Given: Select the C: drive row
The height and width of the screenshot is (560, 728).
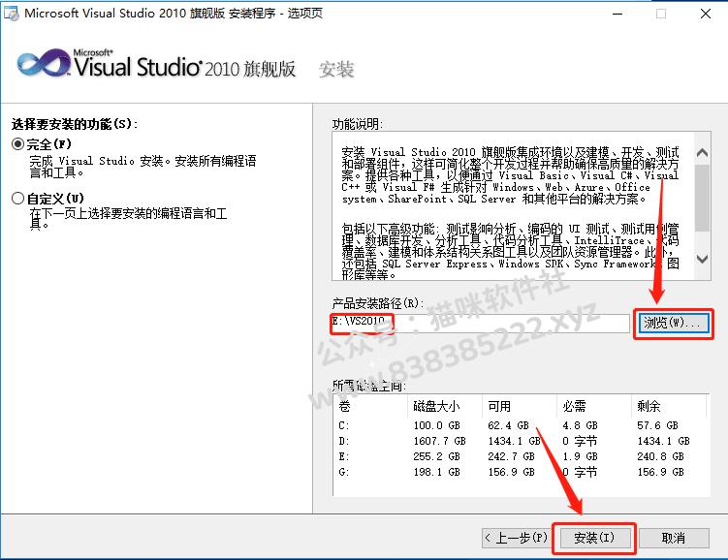Looking at the screenshot, I should point(521,425).
